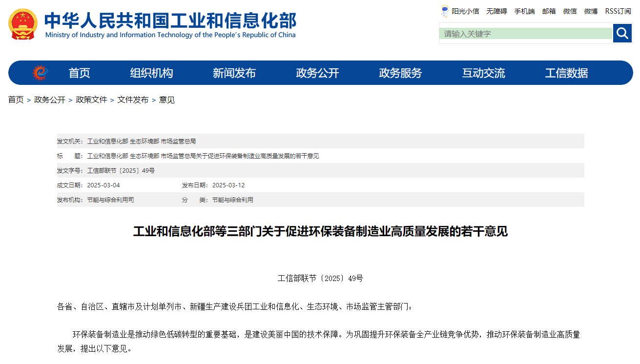Open the 阳光小信 assistant link
The image size is (640, 364).
pos(465,11)
